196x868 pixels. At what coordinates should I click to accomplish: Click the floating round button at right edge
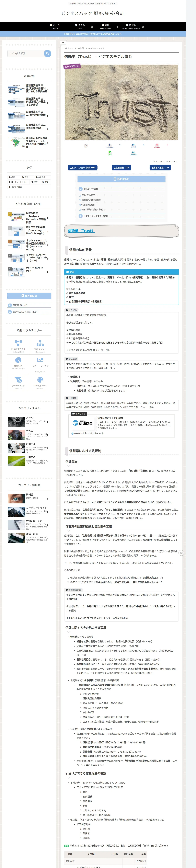(182, 553)
